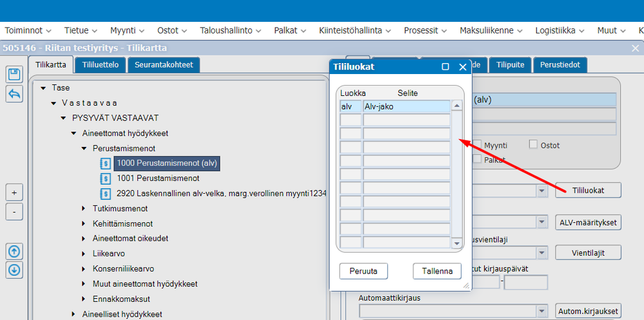
Task: Switch to the Seurantakohteet tab
Action: pos(164,65)
